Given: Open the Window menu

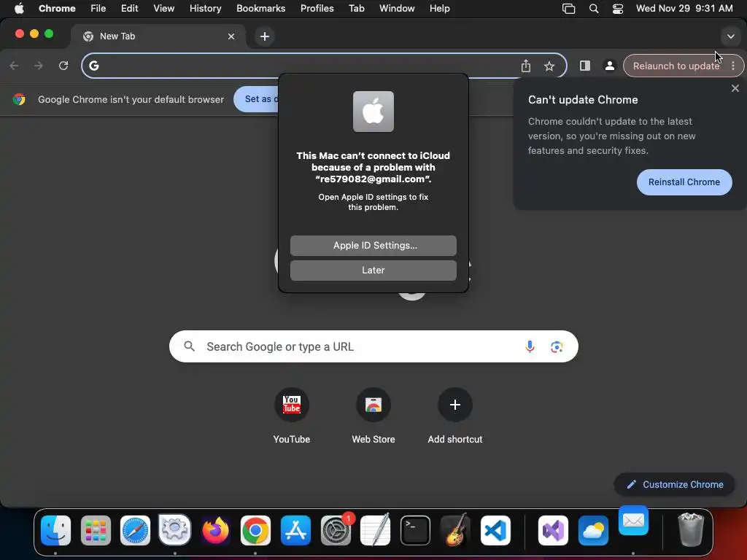Looking at the screenshot, I should pos(397,8).
